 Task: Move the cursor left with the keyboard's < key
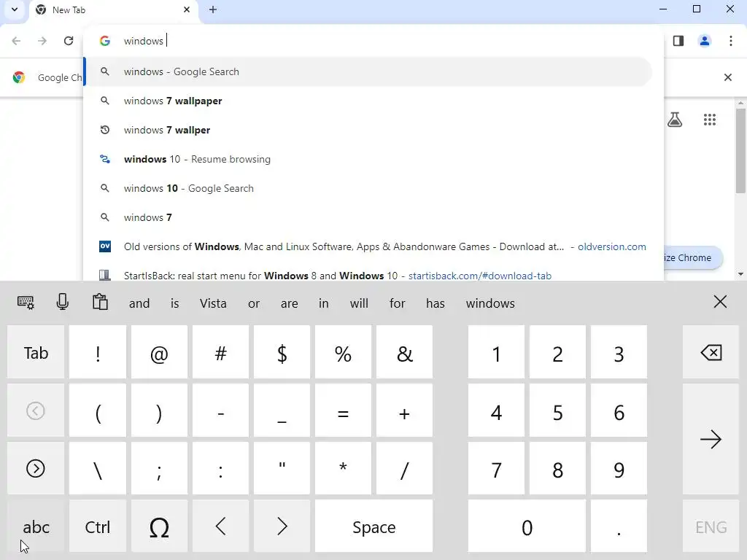pyautogui.click(x=220, y=526)
